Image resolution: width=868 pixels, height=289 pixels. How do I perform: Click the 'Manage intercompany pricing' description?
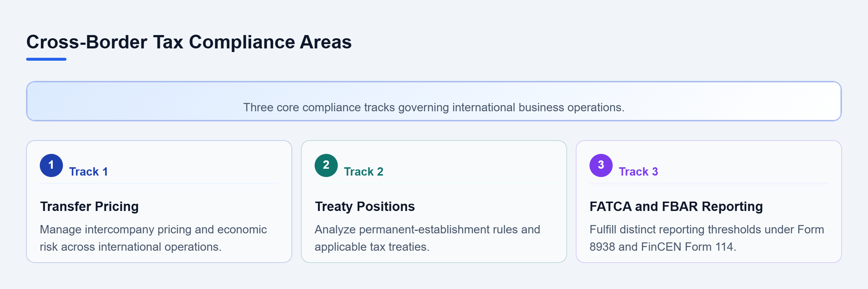pyautogui.click(x=153, y=238)
